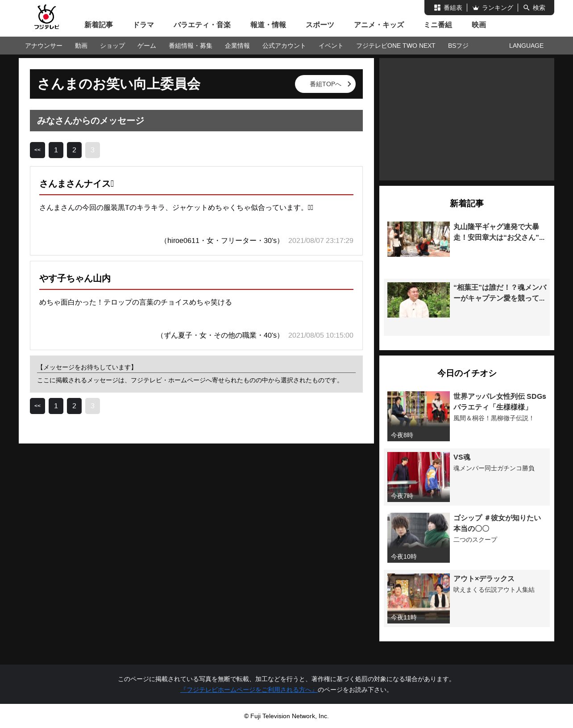
Task: Open イベント link
Action: coord(331,46)
